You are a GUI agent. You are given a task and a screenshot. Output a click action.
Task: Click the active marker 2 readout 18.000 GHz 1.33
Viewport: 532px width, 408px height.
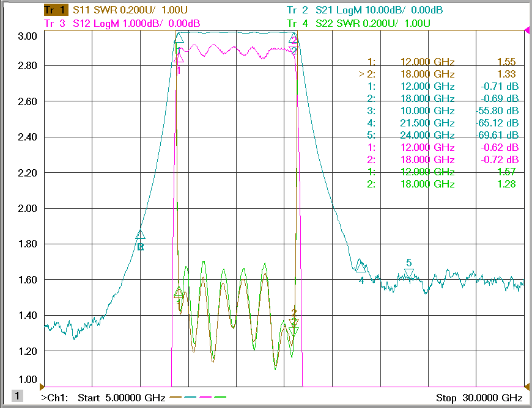click(x=437, y=74)
